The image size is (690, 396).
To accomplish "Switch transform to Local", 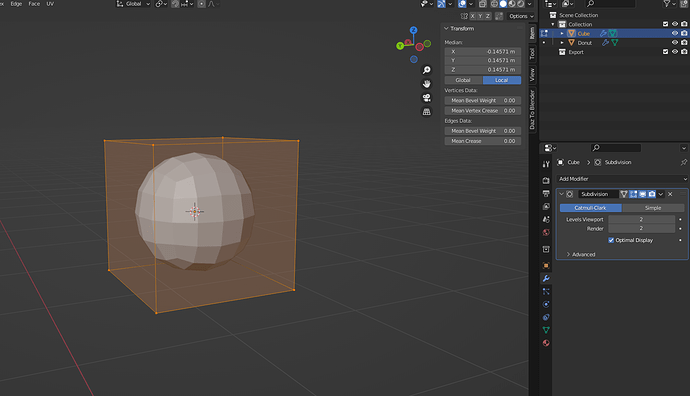I will (502, 80).
